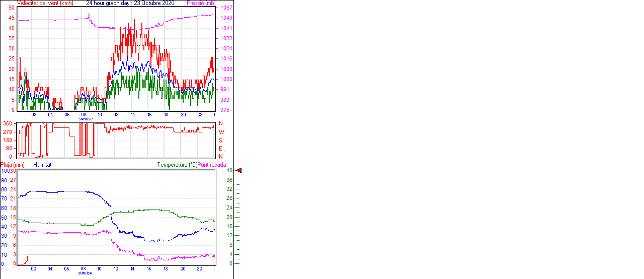Click the 100 value on humidity axis
Image resolution: width=644 pixels, height=279 pixels.
(x=5, y=171)
